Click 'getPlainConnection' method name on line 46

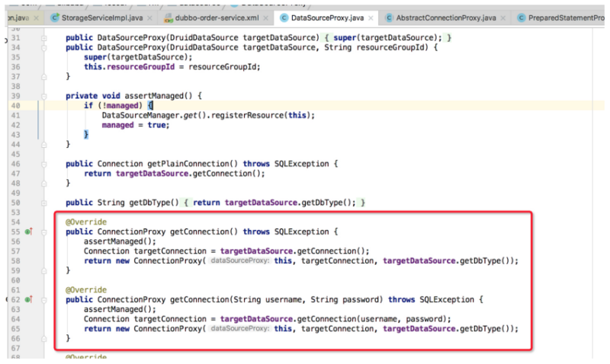tap(188, 164)
